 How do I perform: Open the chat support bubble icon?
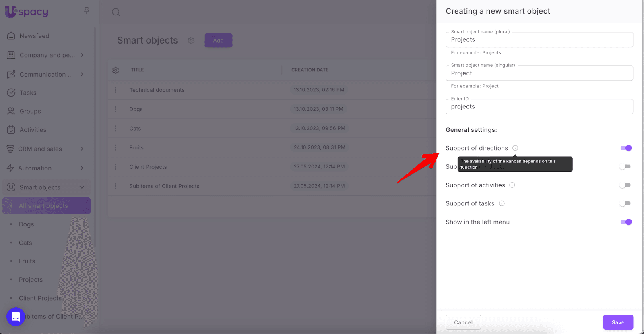pyautogui.click(x=16, y=317)
